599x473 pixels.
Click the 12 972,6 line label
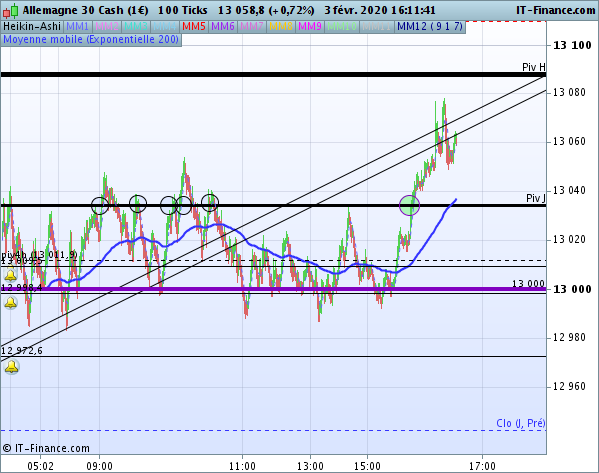22,350
